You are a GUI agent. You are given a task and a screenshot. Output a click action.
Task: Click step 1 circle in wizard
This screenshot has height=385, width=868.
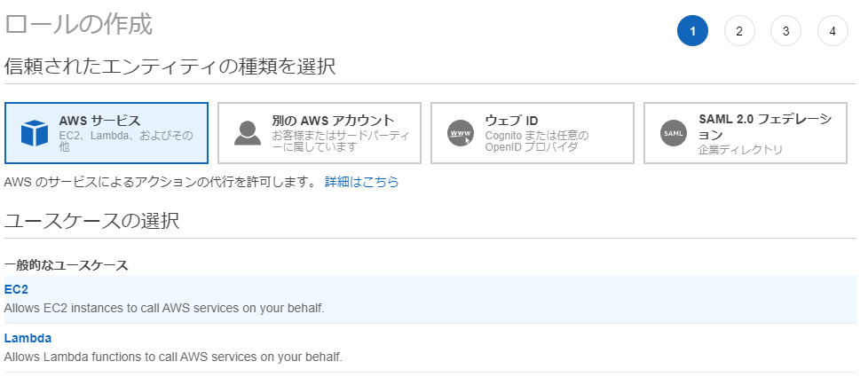[x=692, y=31]
